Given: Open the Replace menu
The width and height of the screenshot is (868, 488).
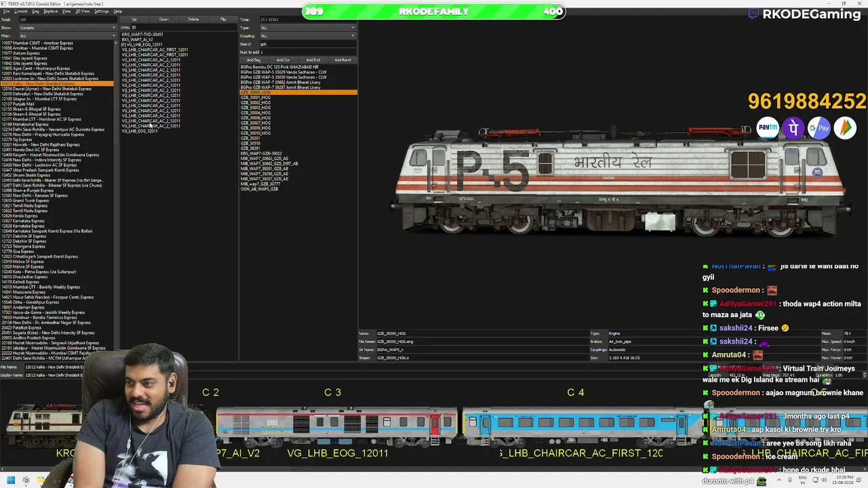Looking at the screenshot, I should pos(51,12).
